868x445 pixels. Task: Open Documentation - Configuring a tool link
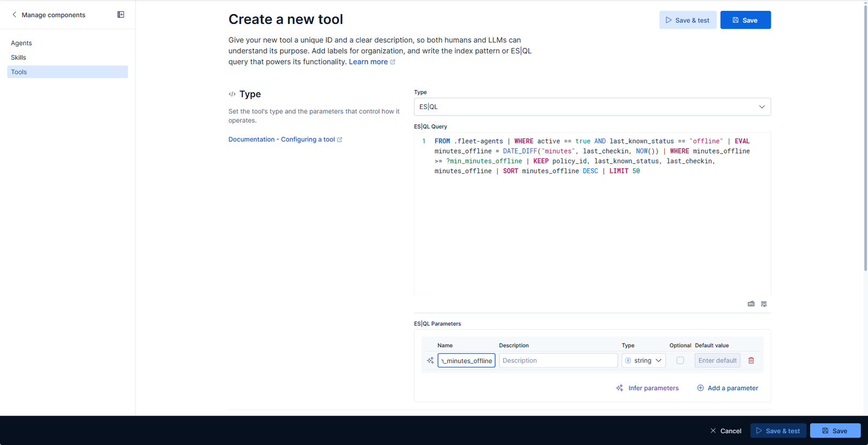click(x=285, y=139)
